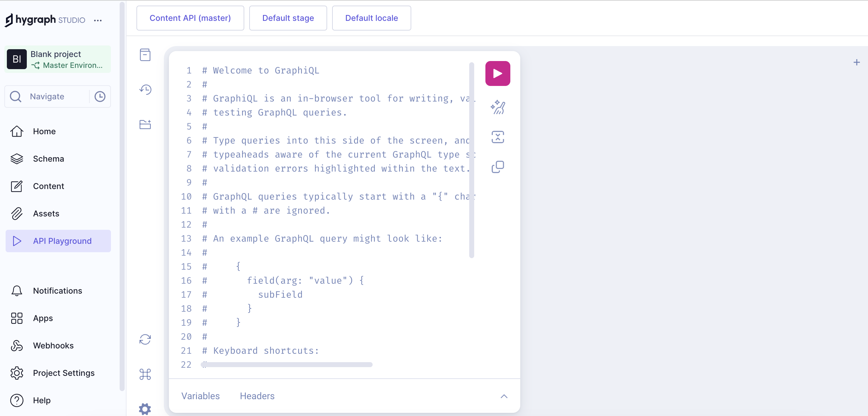The width and height of the screenshot is (868, 416).
Task: Open keyboard shortcuts command icon
Action: 145,374
